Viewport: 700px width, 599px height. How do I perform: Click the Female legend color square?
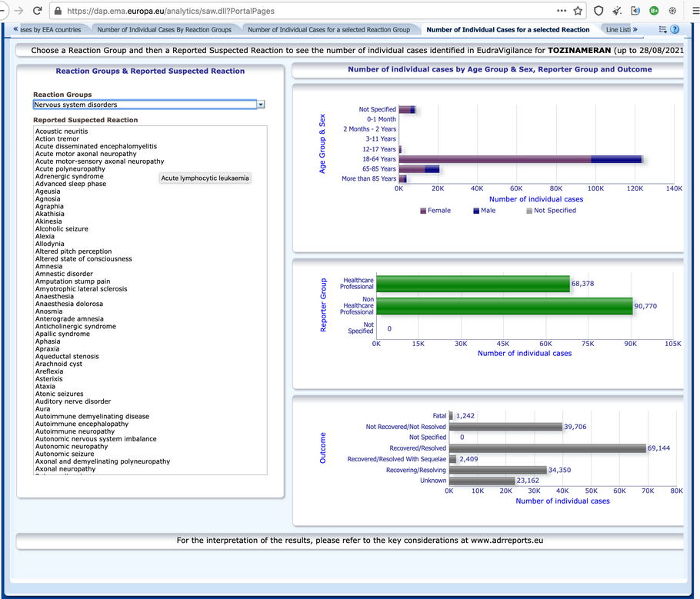click(423, 211)
